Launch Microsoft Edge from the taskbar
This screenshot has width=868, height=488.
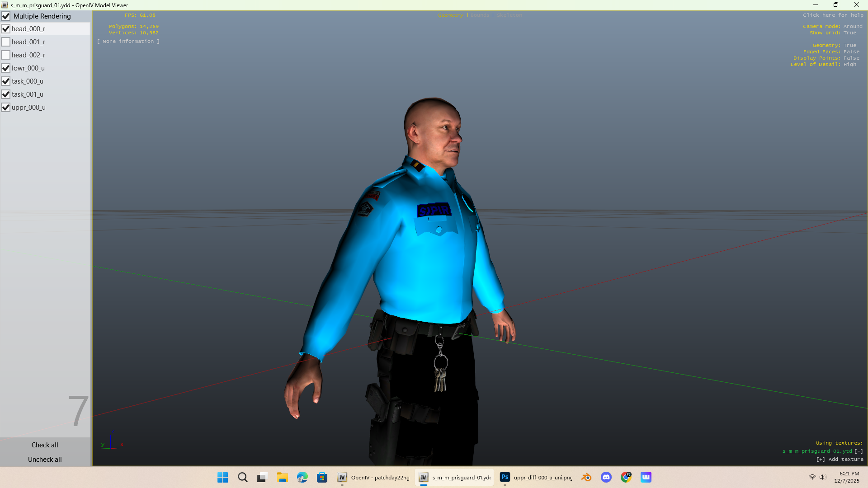302,477
